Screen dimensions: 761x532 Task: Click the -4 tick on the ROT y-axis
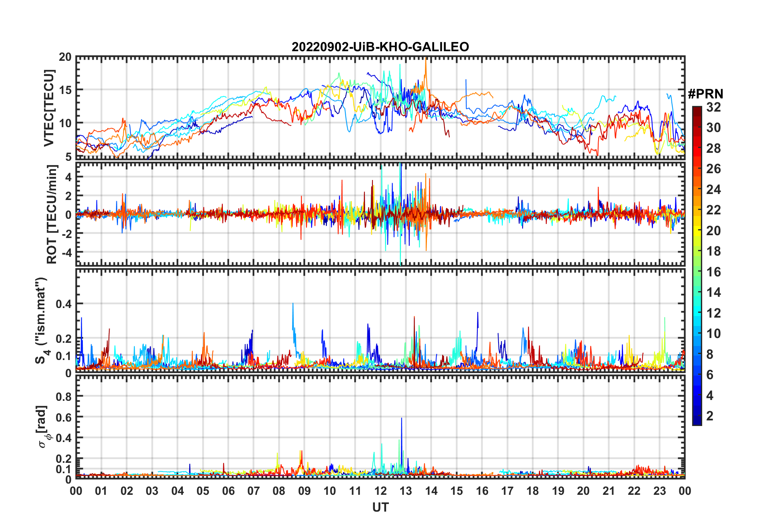point(66,252)
